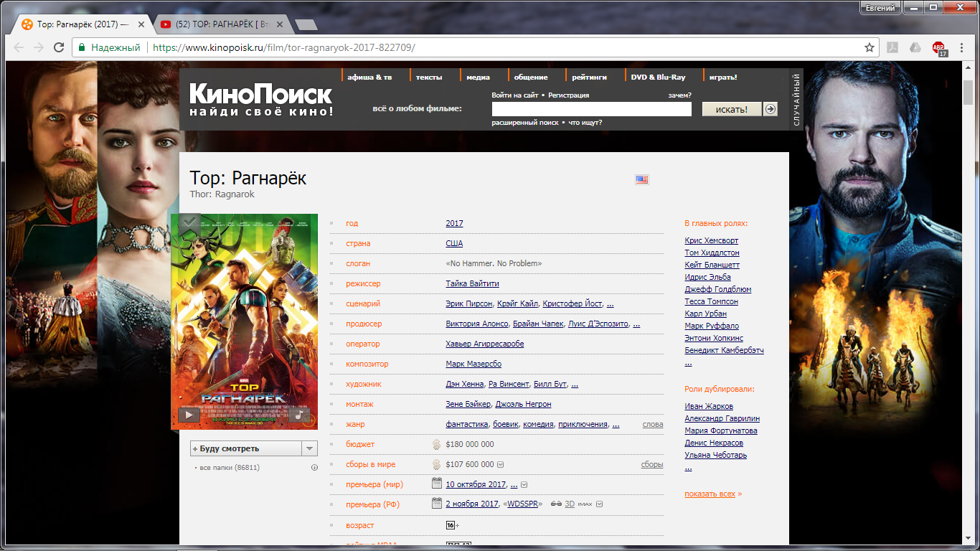Click calendar icon for world premiere
Viewport: 980px width, 551px height.
click(x=436, y=484)
